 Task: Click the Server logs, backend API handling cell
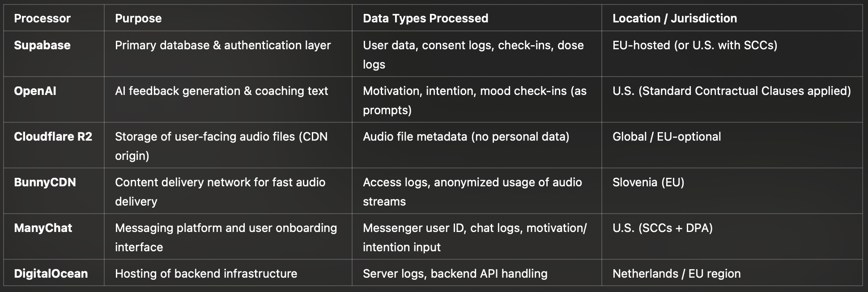click(455, 274)
